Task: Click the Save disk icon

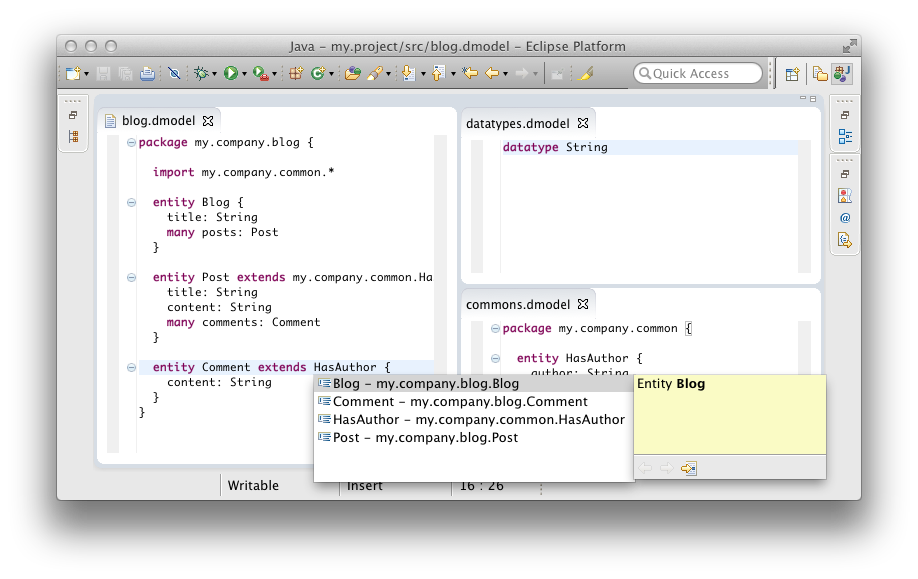Action: (x=104, y=73)
